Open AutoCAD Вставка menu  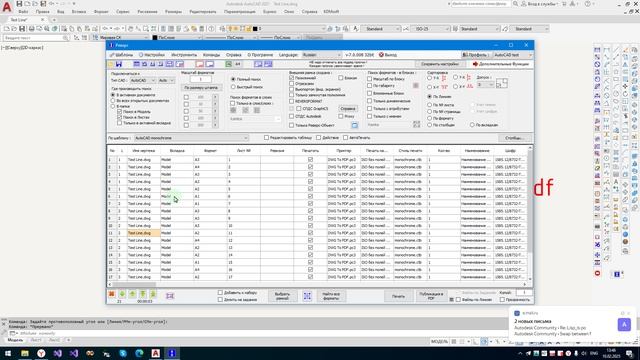click(x=79, y=11)
